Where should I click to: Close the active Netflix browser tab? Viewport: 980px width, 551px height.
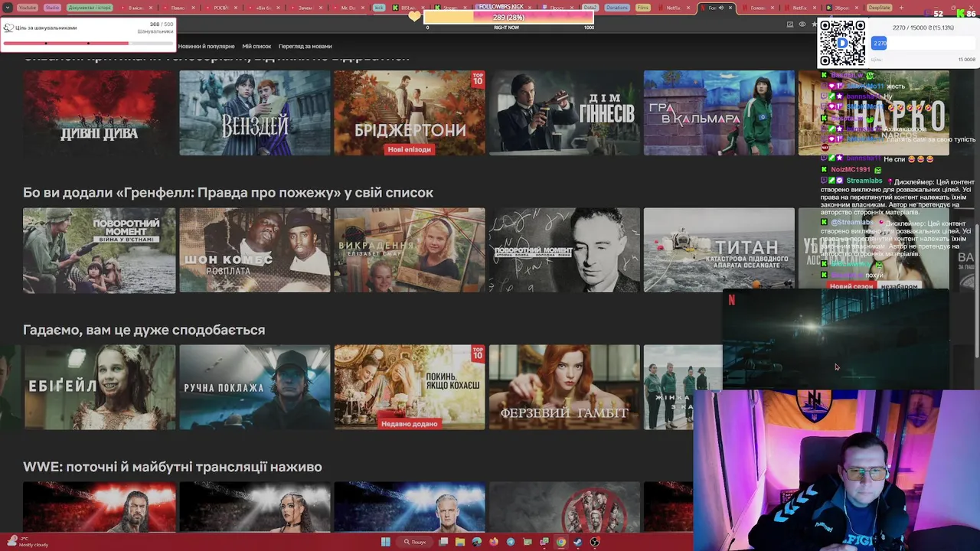click(730, 8)
